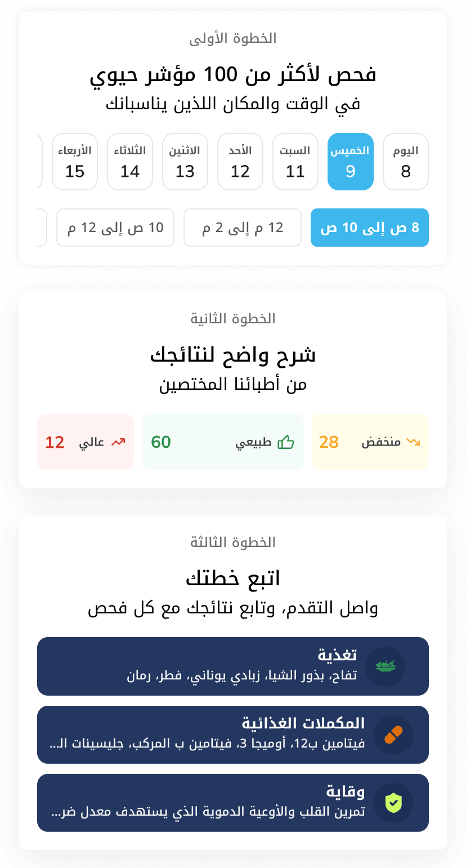Click the thumbs-up icon in طبيعي card
The height and width of the screenshot is (868, 466).
tap(286, 442)
